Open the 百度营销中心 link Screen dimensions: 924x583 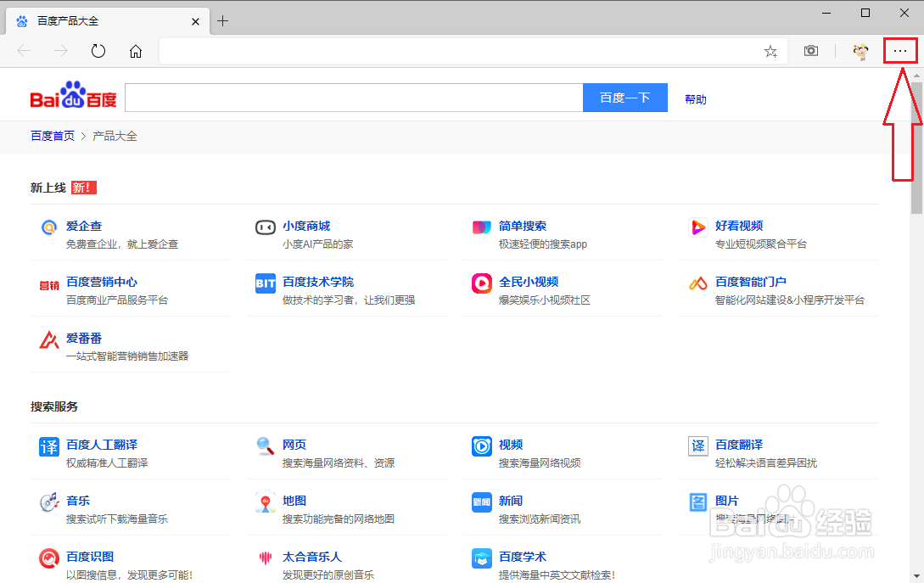102,282
